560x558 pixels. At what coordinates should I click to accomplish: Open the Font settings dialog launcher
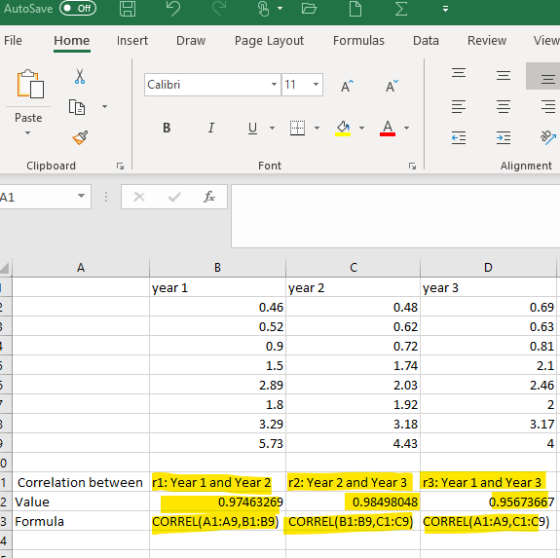point(412,166)
